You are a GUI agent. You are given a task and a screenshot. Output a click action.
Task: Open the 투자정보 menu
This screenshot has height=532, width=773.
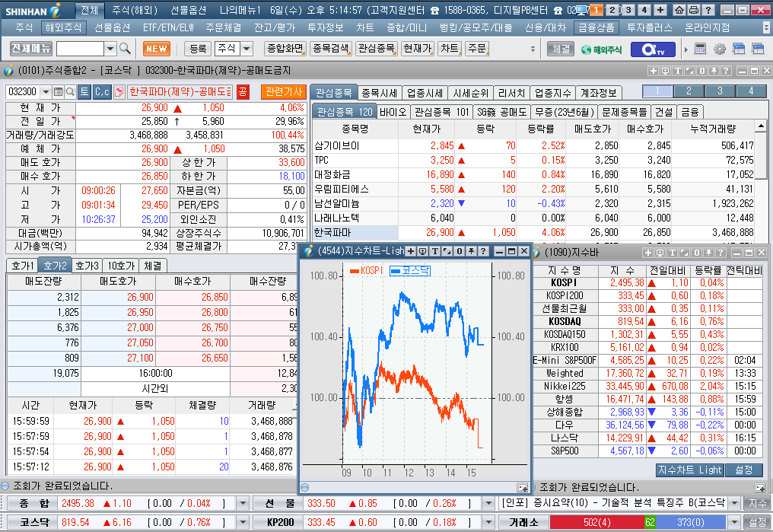coord(326,28)
